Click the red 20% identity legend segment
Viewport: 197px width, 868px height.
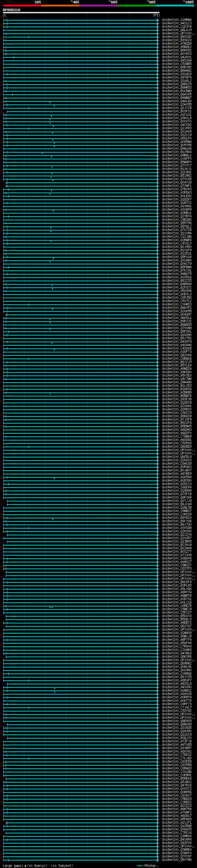pos(22,6)
